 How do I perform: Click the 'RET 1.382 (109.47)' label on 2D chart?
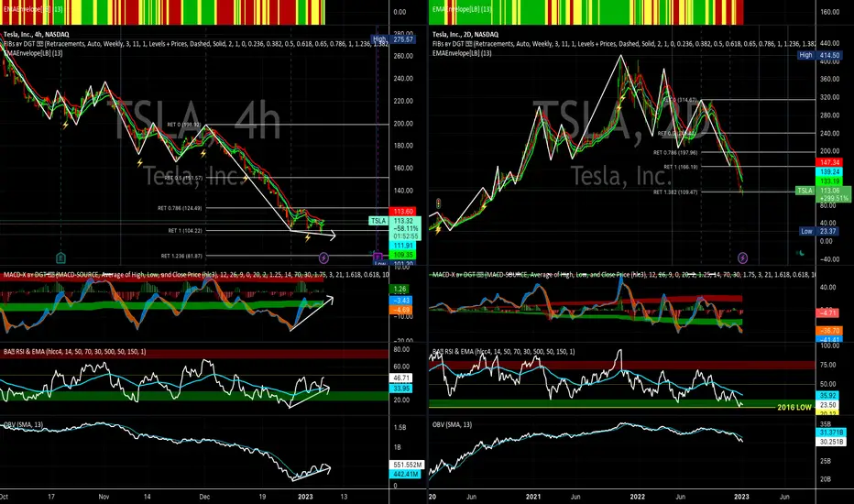[x=675, y=192]
